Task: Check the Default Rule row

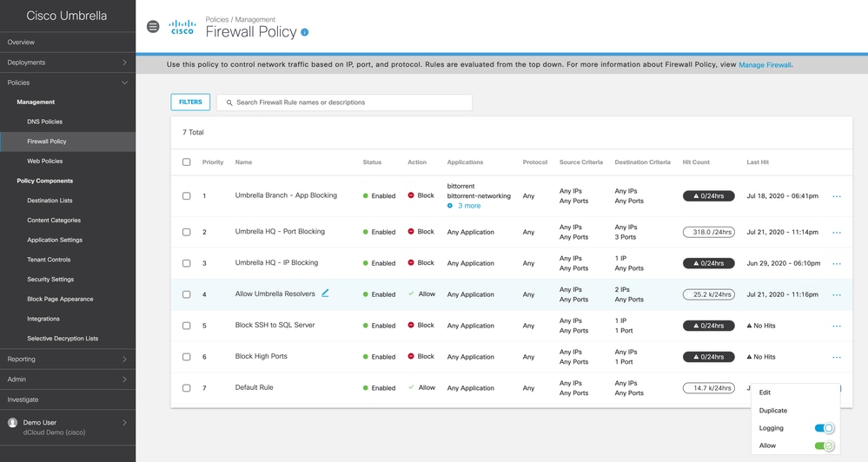Action: tap(187, 388)
